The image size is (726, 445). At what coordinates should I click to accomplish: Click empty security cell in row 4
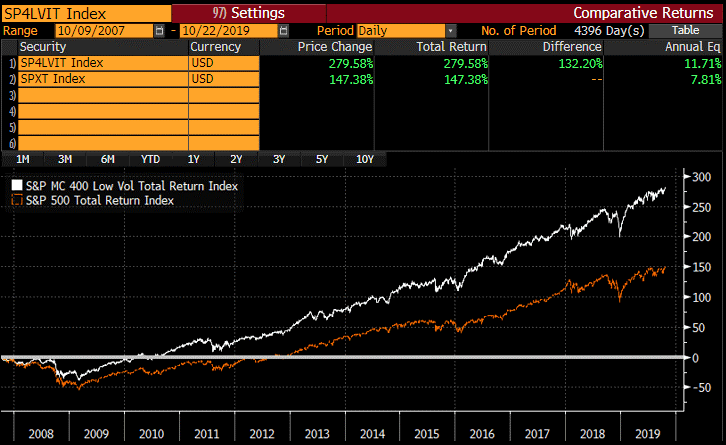[103, 112]
